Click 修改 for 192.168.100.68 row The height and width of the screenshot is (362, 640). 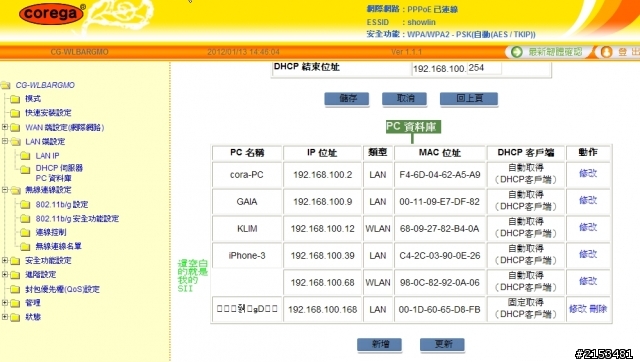tap(588, 281)
